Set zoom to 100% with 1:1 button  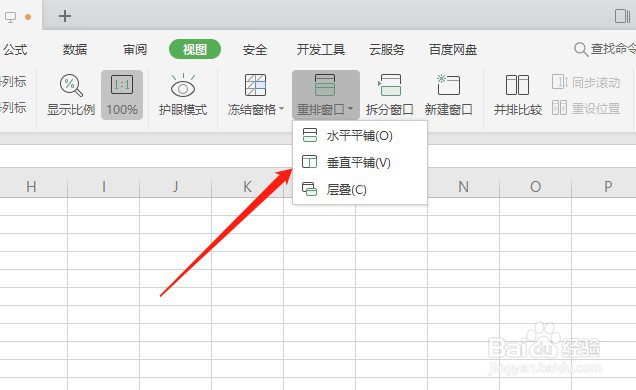(x=122, y=94)
